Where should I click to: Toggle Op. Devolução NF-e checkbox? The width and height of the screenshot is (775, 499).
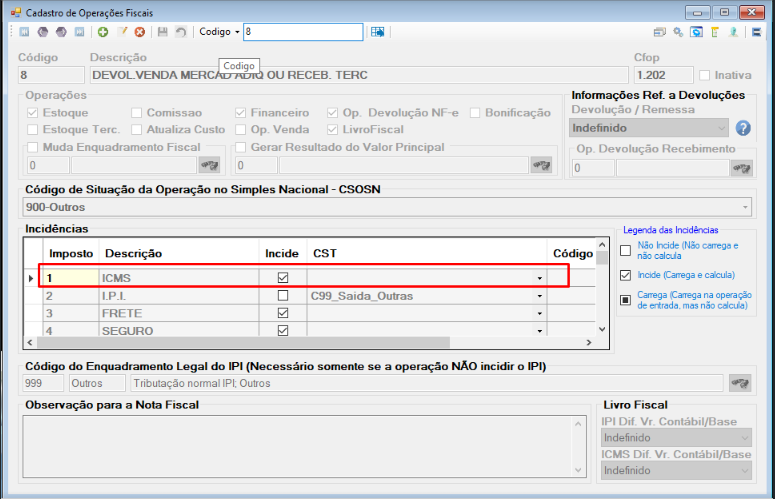coord(333,113)
